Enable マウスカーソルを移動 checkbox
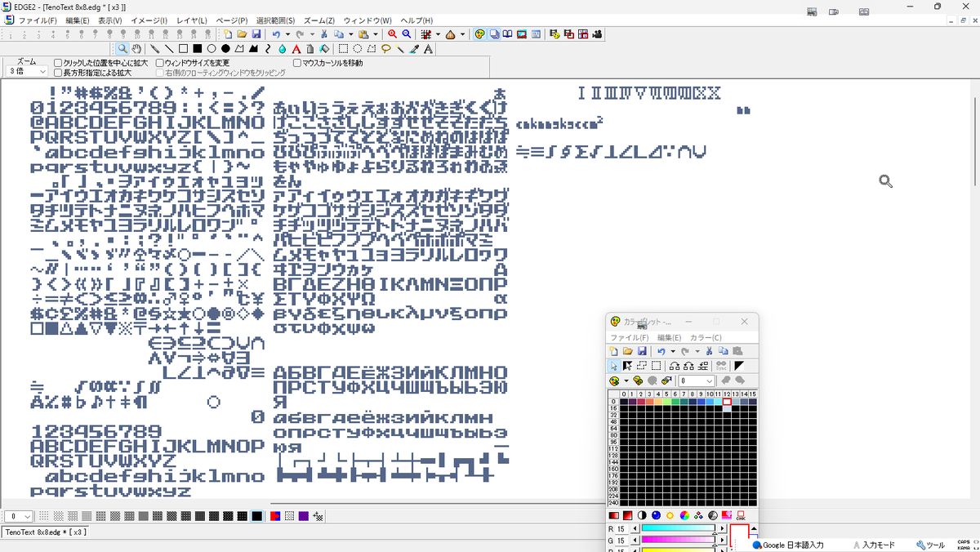 click(297, 63)
